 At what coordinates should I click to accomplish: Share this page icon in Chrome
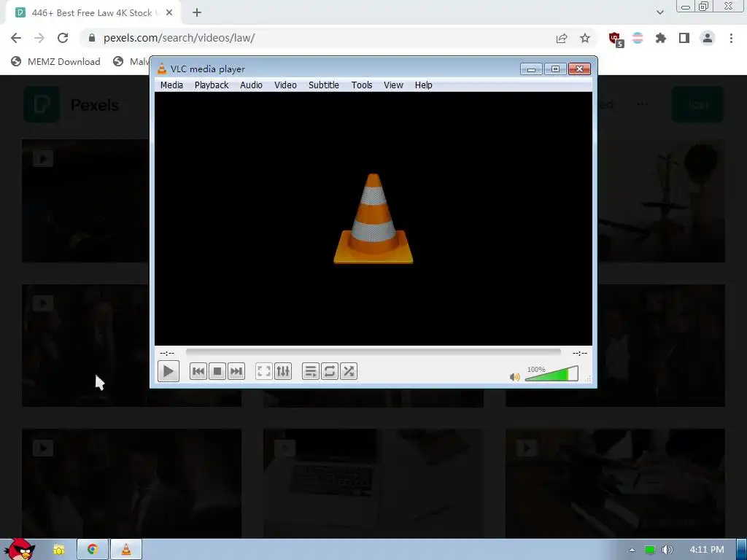(x=562, y=38)
